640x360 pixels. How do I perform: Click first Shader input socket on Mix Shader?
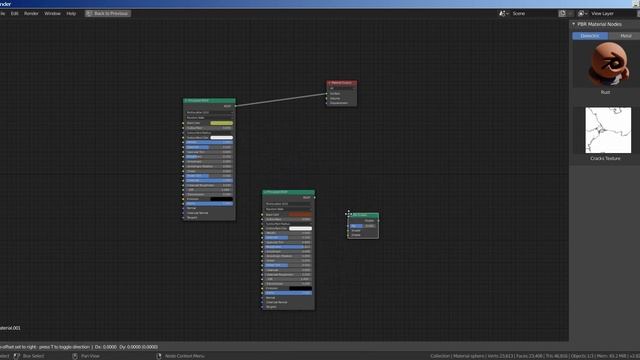coord(348,231)
